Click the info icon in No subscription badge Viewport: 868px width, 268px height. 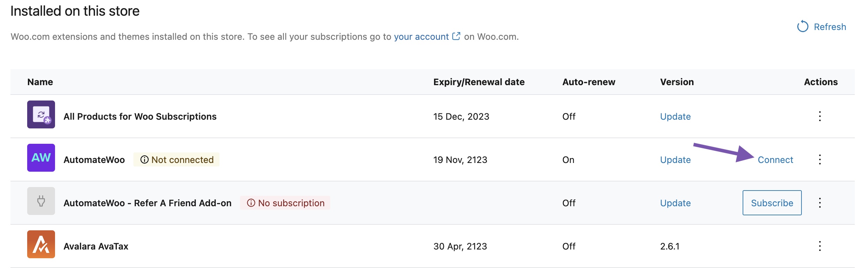(251, 203)
